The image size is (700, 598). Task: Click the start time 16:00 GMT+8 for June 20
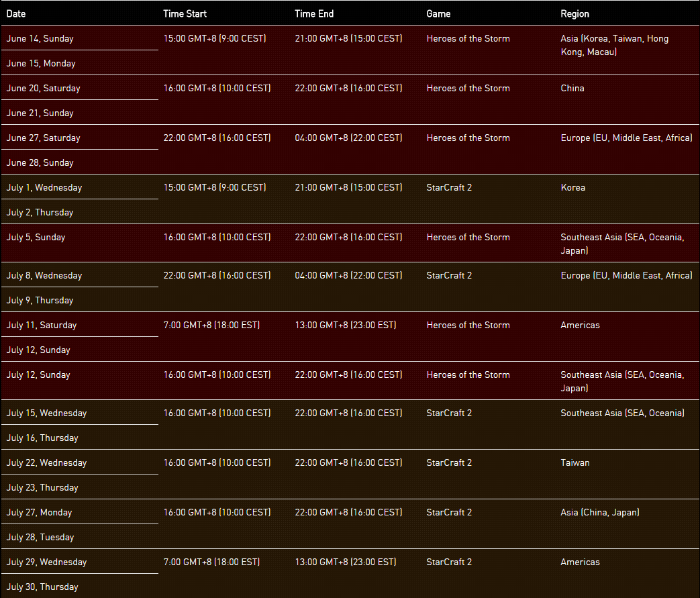[217, 88]
